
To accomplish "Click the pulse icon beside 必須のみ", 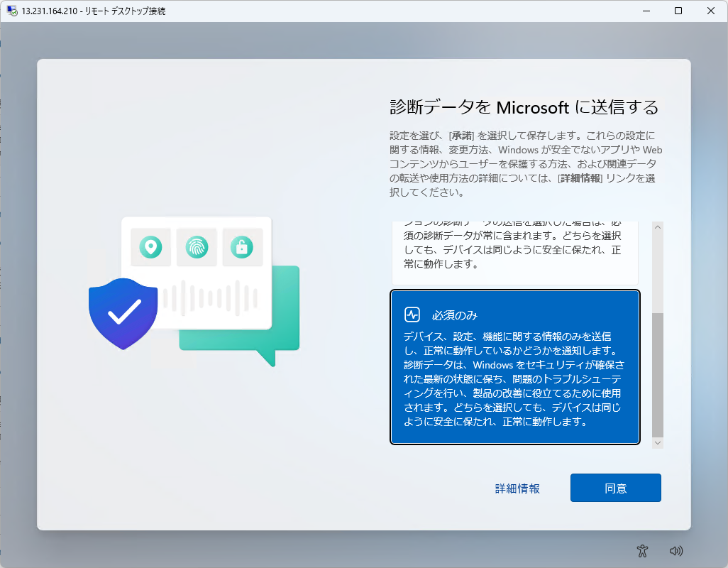I will pos(412,315).
